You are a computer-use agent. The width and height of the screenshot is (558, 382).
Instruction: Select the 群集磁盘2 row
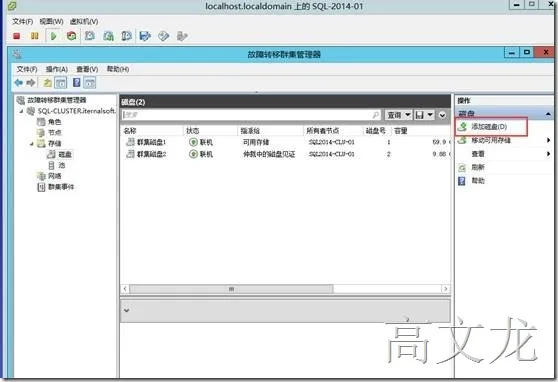pos(285,154)
